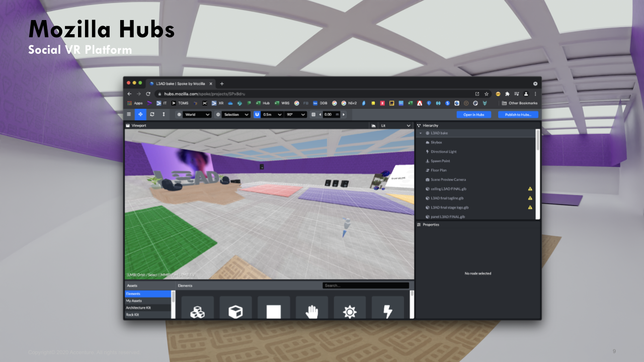This screenshot has width=644, height=362.
Task: Select the Scene Preview Camera node
Action: point(476,179)
